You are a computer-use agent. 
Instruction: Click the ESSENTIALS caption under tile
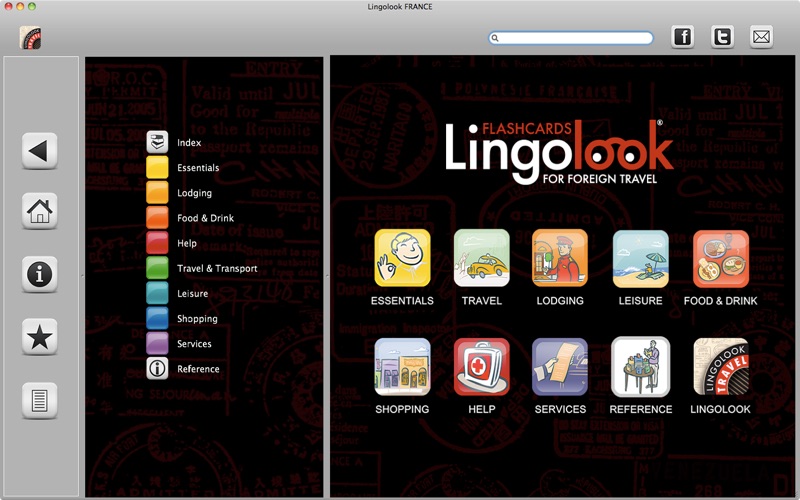click(402, 301)
